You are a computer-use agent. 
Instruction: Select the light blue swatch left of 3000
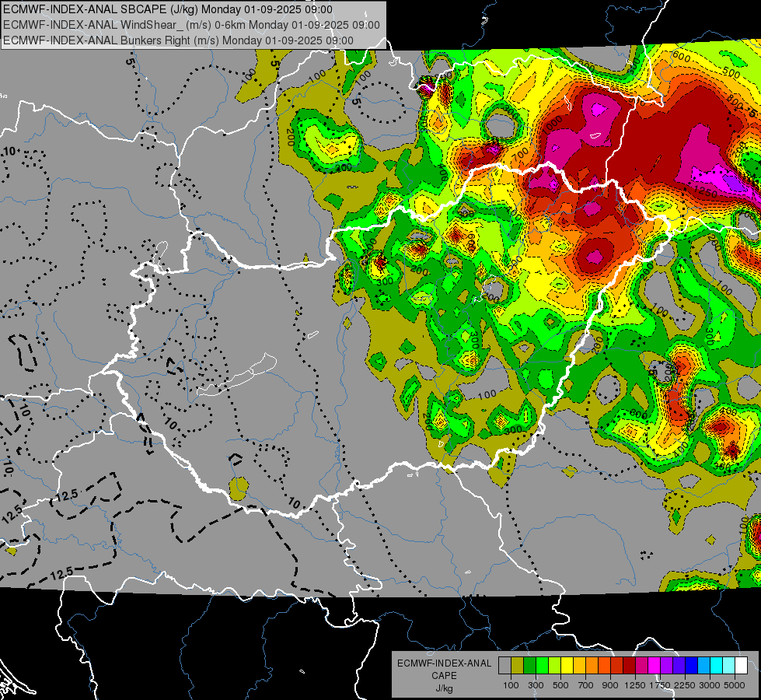pyautogui.click(x=704, y=665)
